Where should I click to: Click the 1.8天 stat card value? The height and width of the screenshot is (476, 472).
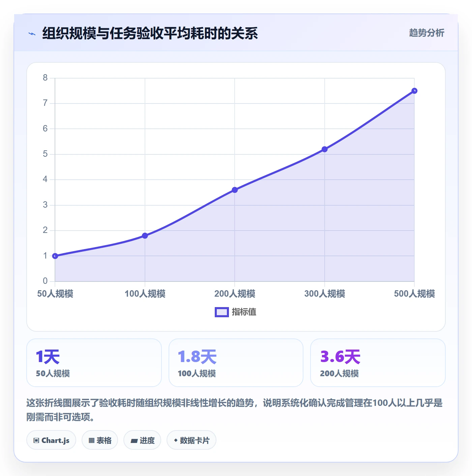pos(197,357)
